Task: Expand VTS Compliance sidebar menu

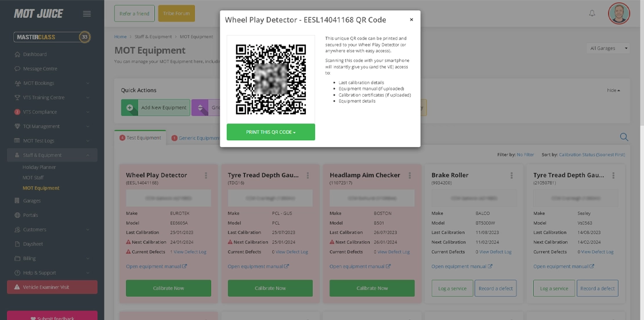Action: pyautogui.click(x=52, y=111)
